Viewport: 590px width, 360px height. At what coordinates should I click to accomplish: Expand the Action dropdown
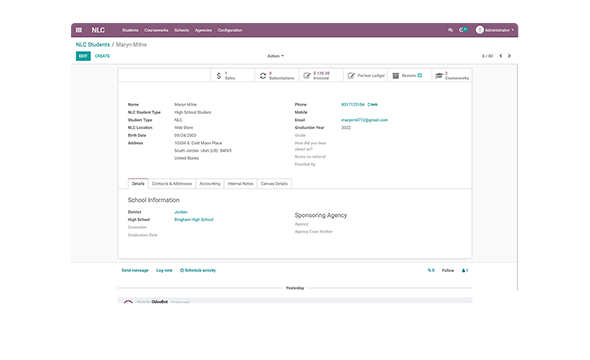[275, 56]
